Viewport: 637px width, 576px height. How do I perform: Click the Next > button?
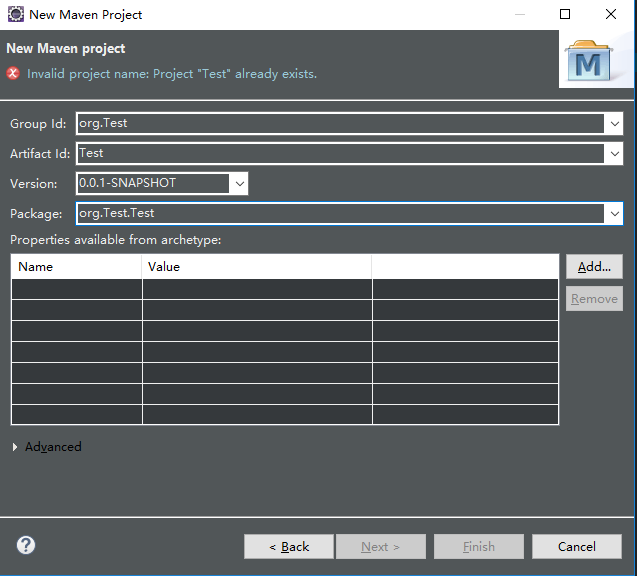[x=381, y=547]
